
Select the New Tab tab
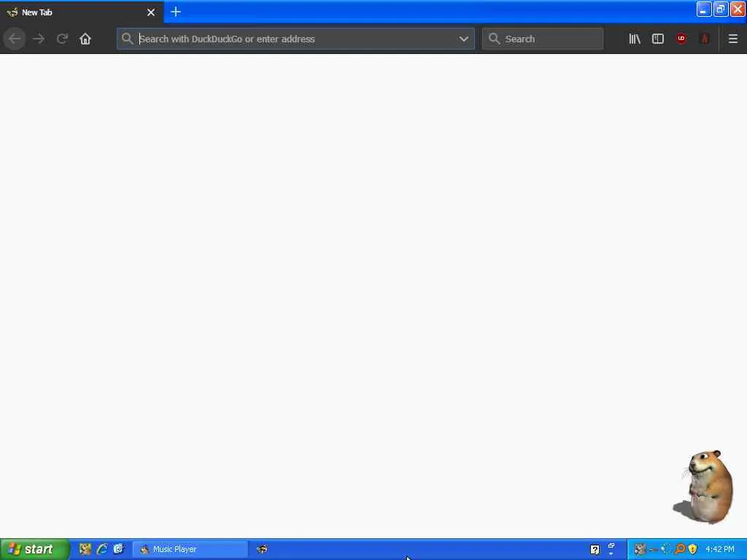[82, 12]
